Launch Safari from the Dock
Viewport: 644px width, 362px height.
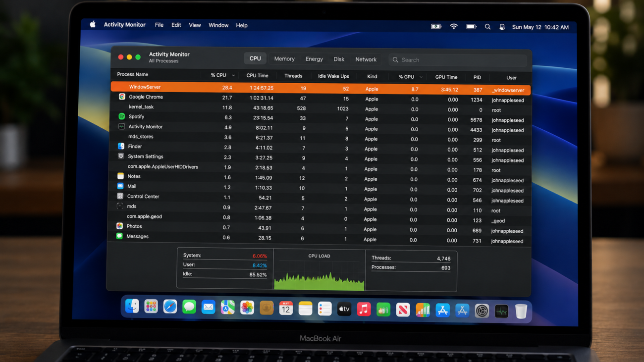pos(170,307)
